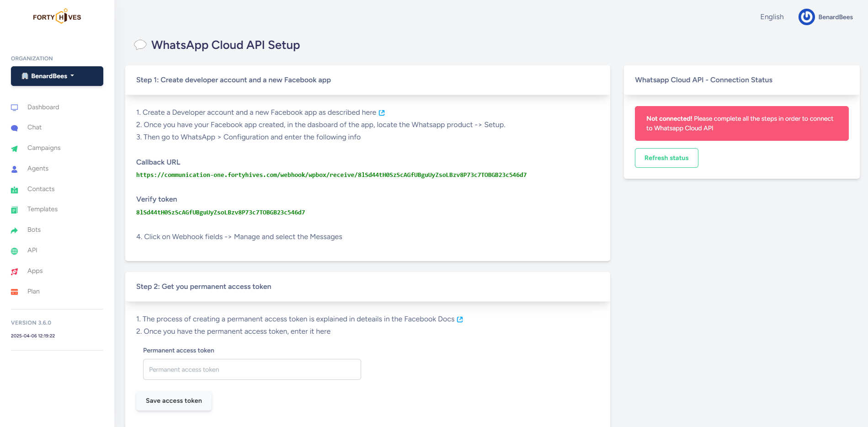Click the Bots share arrow icon

(15, 230)
